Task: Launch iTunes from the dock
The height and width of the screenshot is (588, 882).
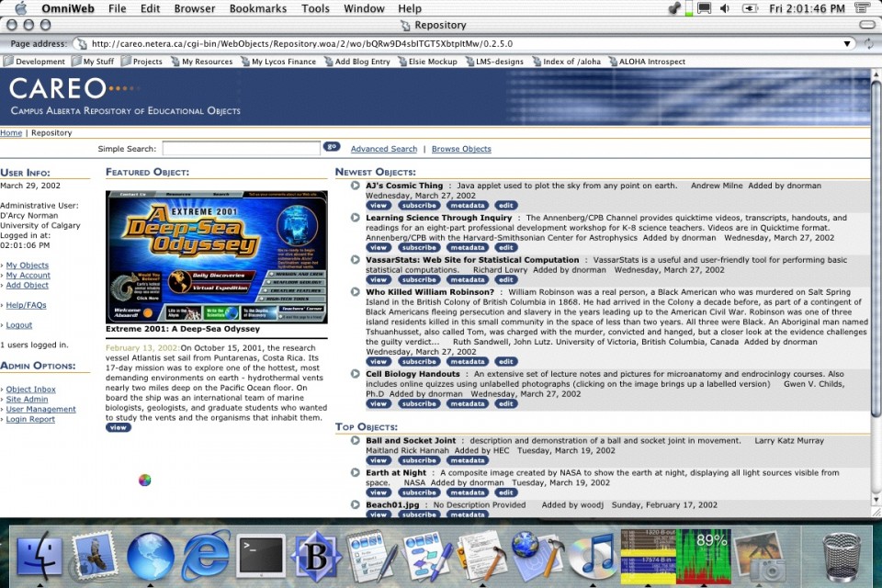Action: 591,557
